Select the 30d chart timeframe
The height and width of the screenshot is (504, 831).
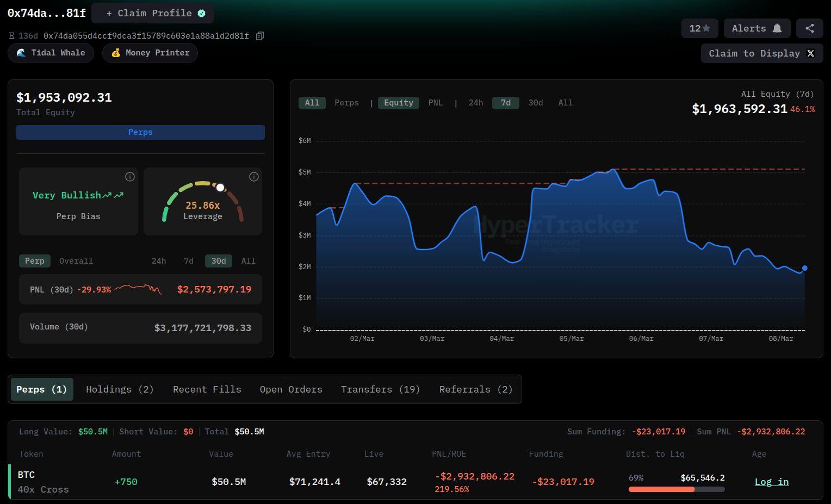click(535, 103)
